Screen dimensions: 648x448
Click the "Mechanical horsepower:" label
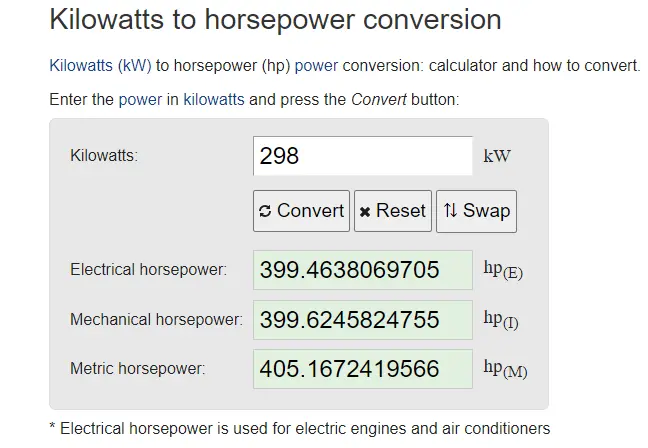[156, 320]
